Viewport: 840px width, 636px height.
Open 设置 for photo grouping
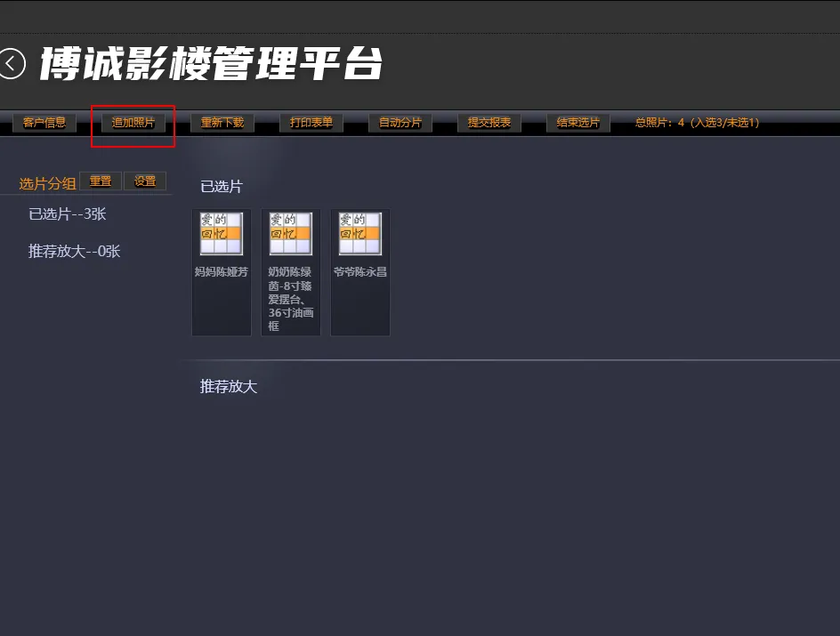pos(145,181)
